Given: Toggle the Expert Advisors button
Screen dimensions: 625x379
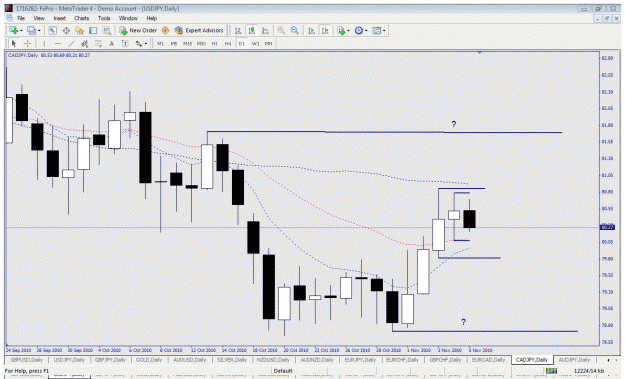Looking at the screenshot, I should pos(199,30).
